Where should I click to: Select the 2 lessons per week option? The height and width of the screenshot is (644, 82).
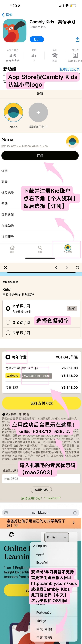8,308
